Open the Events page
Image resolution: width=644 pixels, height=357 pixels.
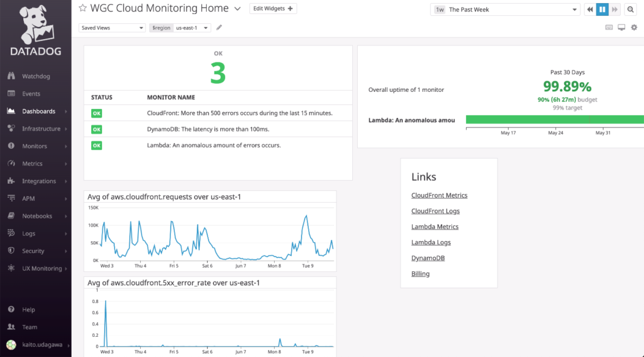(x=31, y=94)
